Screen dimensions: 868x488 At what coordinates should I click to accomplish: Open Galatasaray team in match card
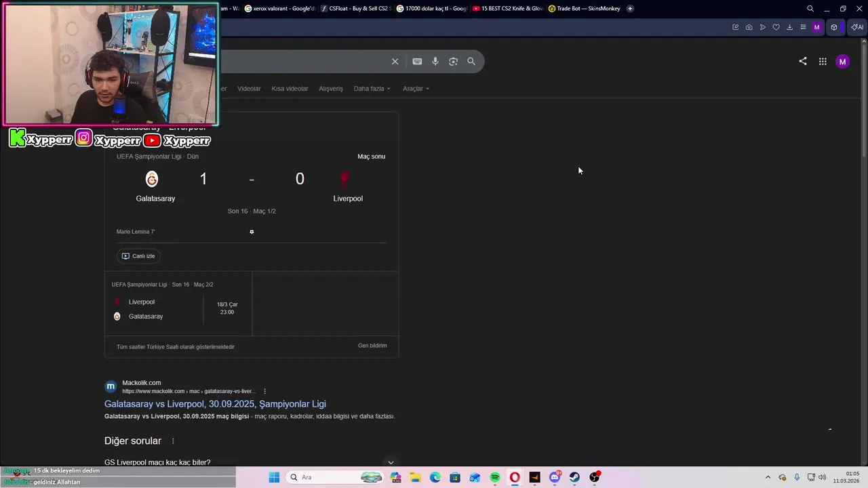pos(155,187)
